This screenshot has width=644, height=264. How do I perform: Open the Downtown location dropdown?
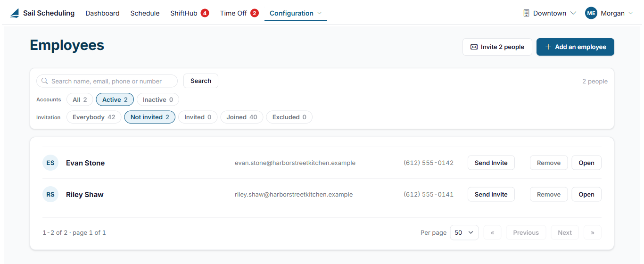[550, 13]
